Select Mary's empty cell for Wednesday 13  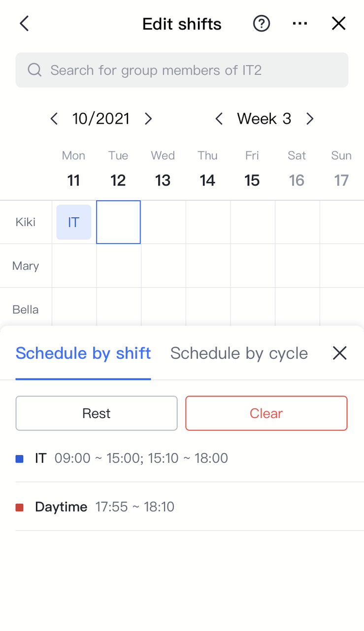163,266
